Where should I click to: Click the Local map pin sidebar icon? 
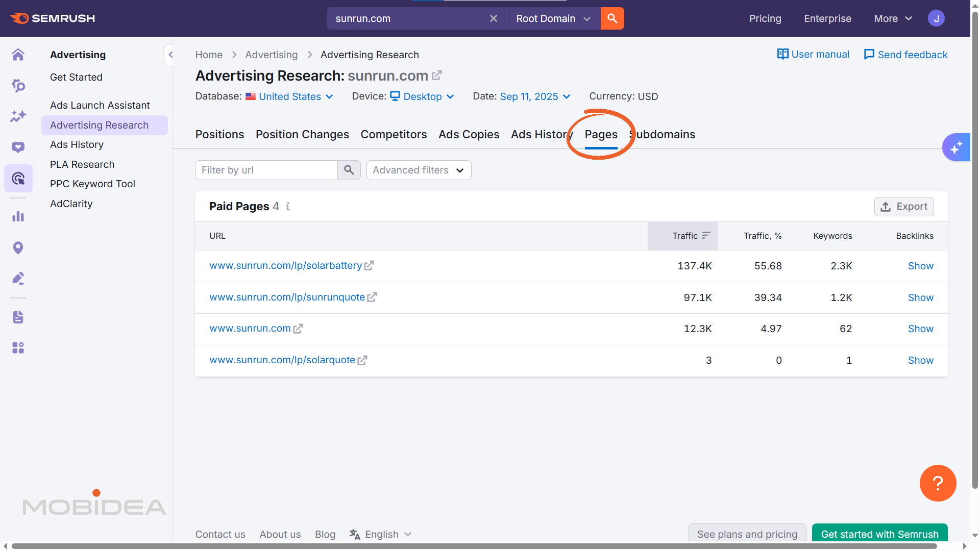[x=18, y=247]
